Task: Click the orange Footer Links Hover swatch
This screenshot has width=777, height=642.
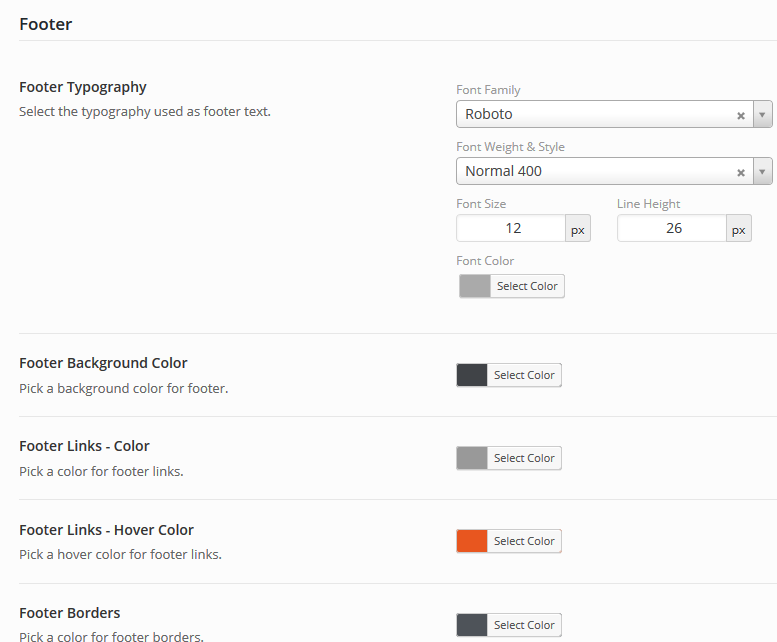Action: [x=472, y=542]
